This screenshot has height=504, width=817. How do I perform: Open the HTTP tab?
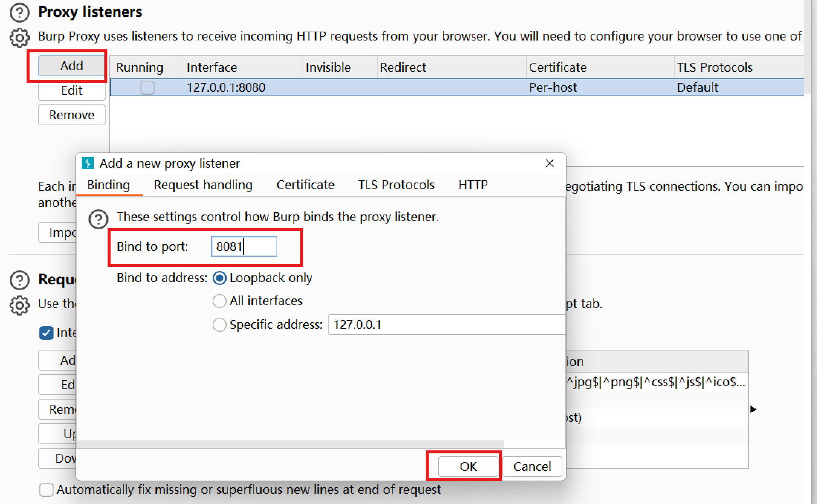point(473,185)
